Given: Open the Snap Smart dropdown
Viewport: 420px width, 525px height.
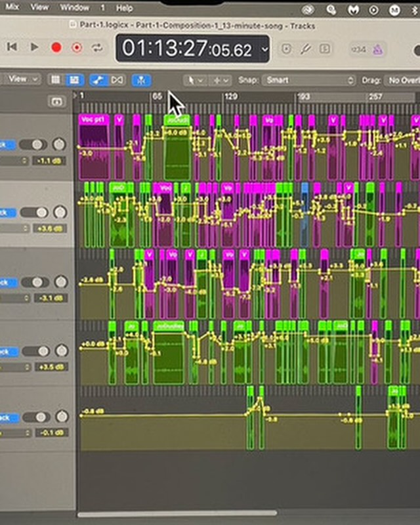Looking at the screenshot, I should point(309,80).
